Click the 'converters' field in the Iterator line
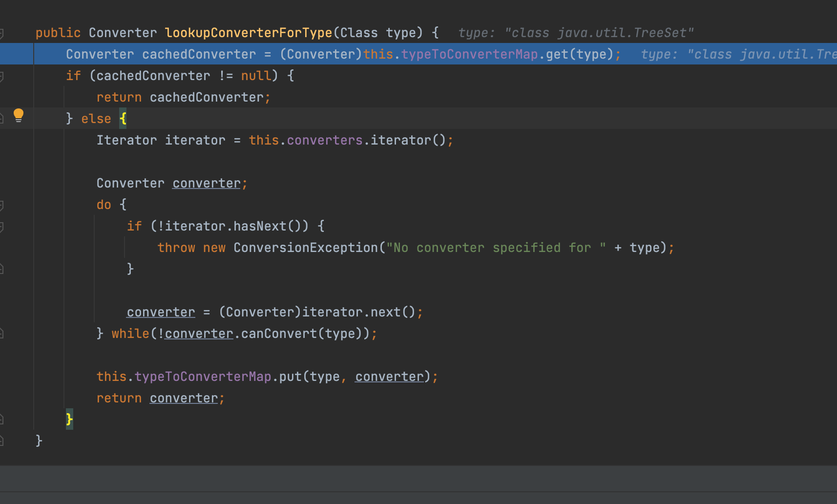 (324, 140)
